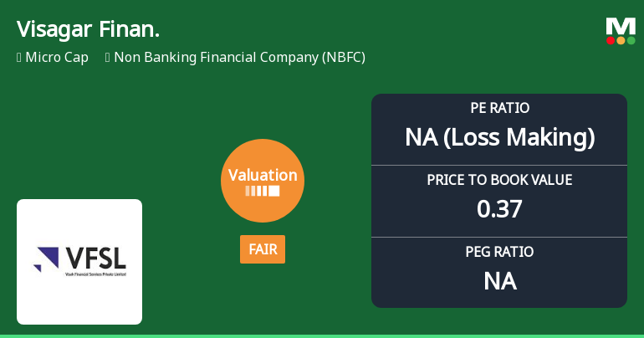Click the green dot under the M logo
Screen dimensions: 644x338
click(631, 40)
